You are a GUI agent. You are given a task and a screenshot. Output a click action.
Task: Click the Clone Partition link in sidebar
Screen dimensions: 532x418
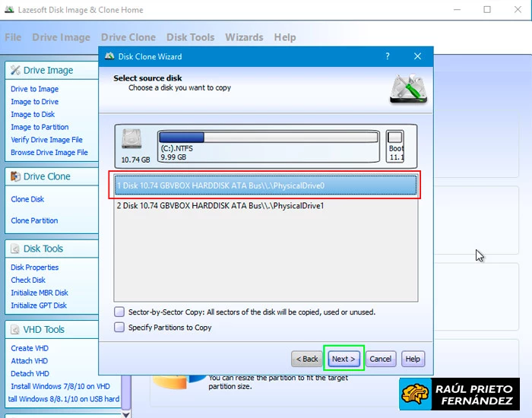[x=34, y=220]
